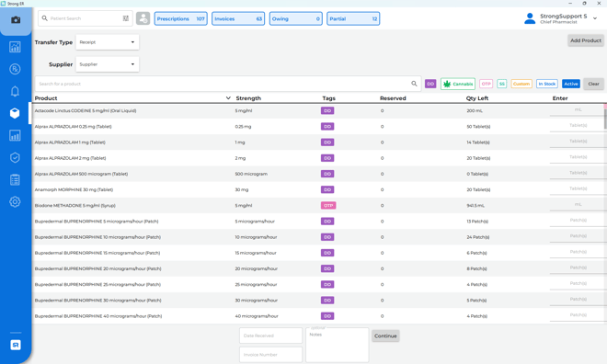This screenshot has width=607, height=364.
Task: Open the dashboard chart icon in sidebar
Action: coord(15,47)
